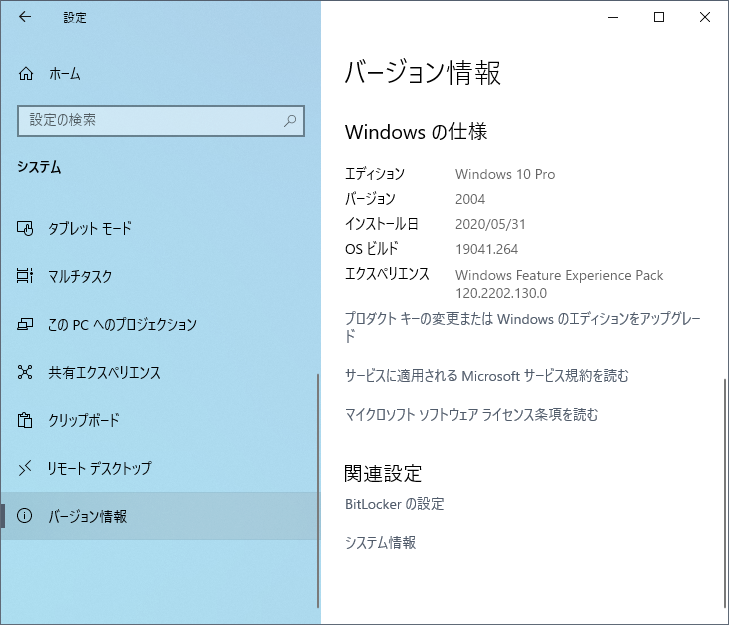The height and width of the screenshot is (625, 729).
Task: Open システム情報 link
Action: coord(380,543)
